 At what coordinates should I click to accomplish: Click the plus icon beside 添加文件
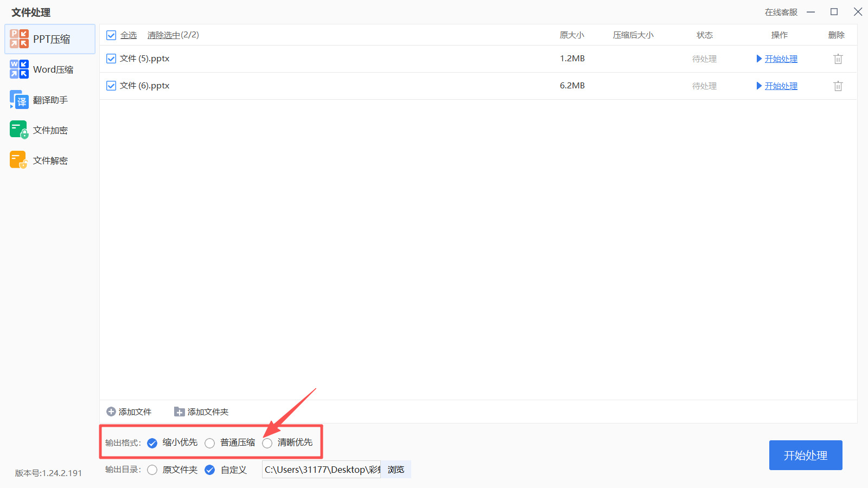(x=111, y=412)
